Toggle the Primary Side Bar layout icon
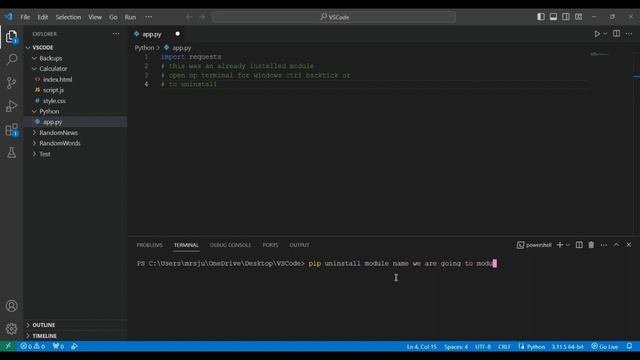640x360 pixels. tap(541, 17)
